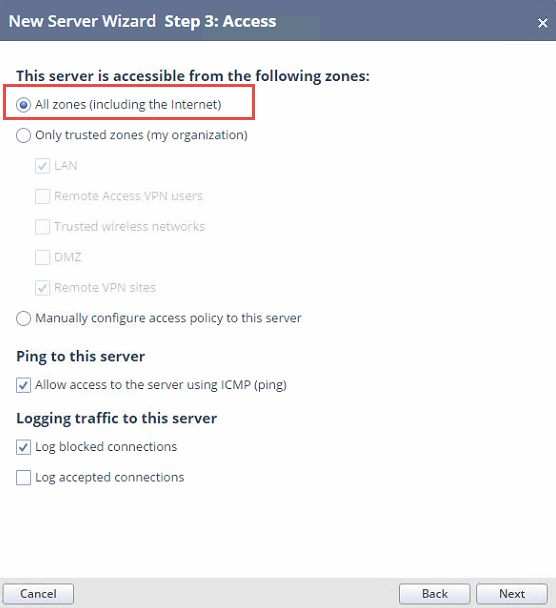Check Remote Access VPN users
Screen dimensions: 556x608
[42, 196]
